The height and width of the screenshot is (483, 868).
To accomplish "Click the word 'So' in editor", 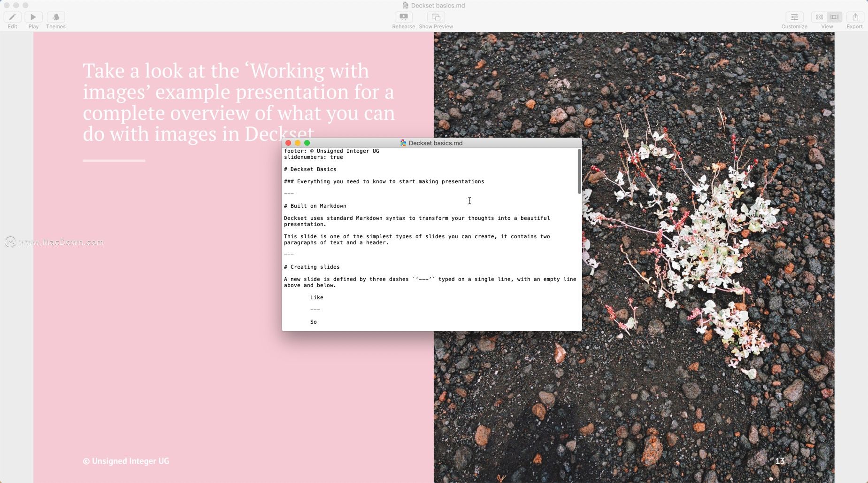I will tap(314, 322).
